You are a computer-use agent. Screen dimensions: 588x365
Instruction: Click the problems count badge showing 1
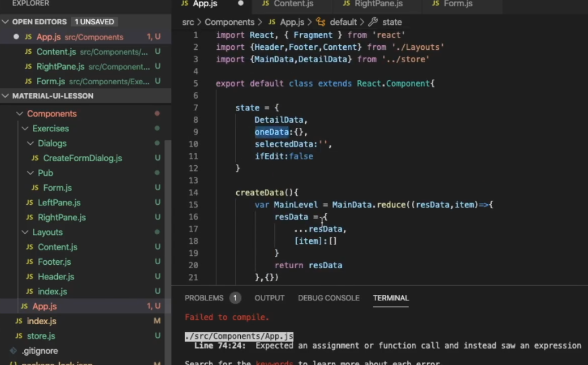(x=235, y=298)
